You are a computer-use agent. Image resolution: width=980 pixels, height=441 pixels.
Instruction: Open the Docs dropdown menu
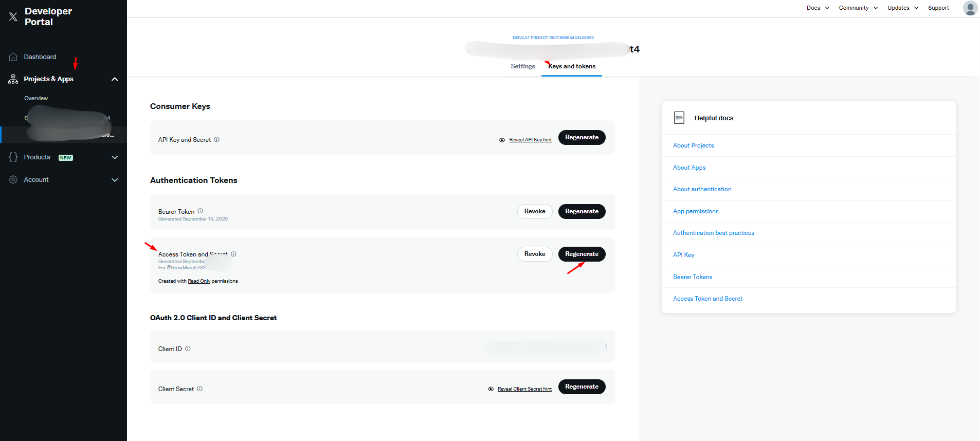pyautogui.click(x=818, y=8)
